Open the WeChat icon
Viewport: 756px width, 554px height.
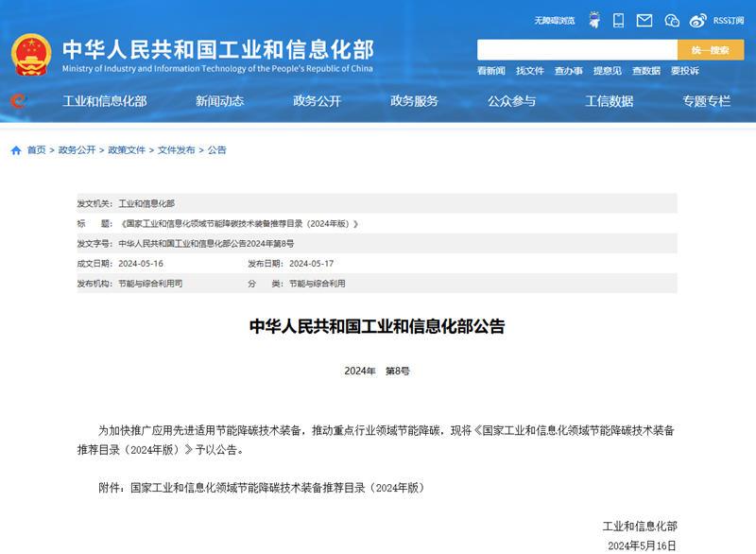coord(672,20)
